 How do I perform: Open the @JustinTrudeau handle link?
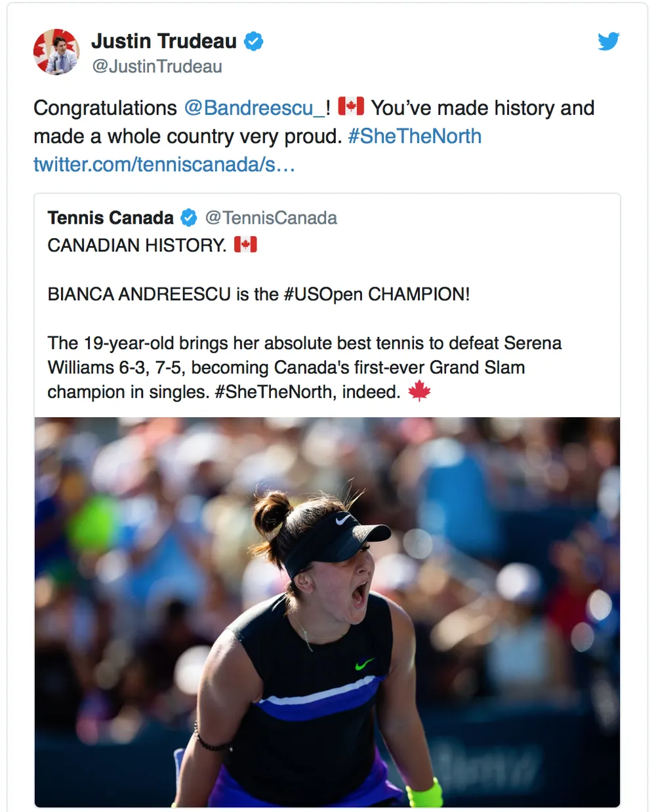(157, 67)
